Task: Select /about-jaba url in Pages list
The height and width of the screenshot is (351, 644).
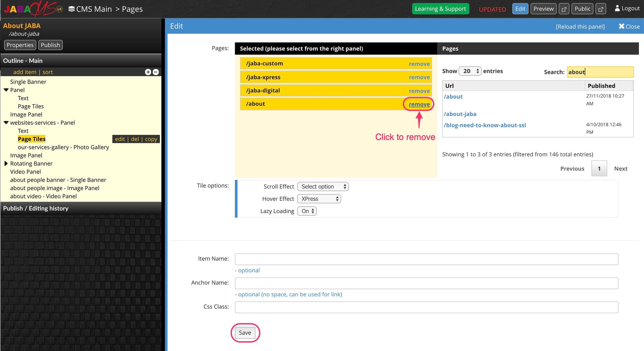Action: coord(460,114)
